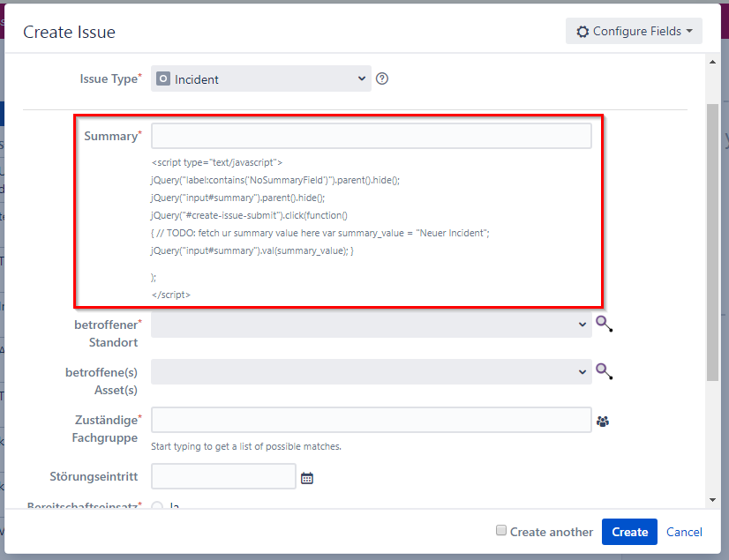Tick the Create another checkbox
Viewport: 729px width, 560px height.
pos(500,530)
